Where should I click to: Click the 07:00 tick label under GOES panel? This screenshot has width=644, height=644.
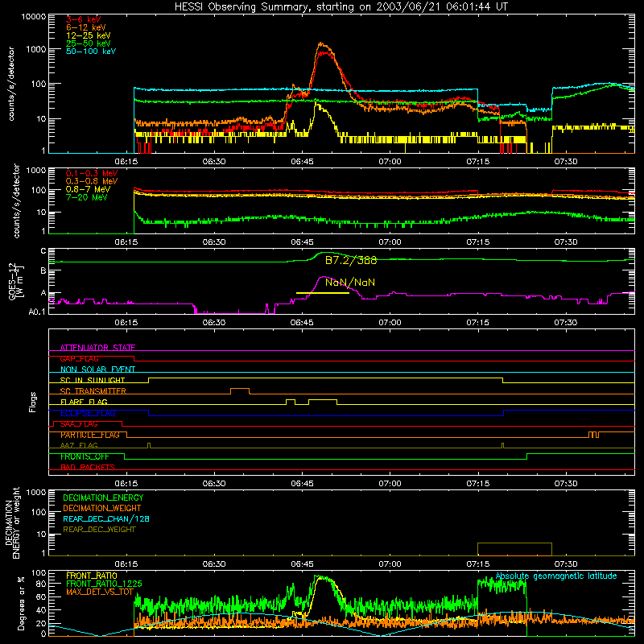(x=390, y=323)
